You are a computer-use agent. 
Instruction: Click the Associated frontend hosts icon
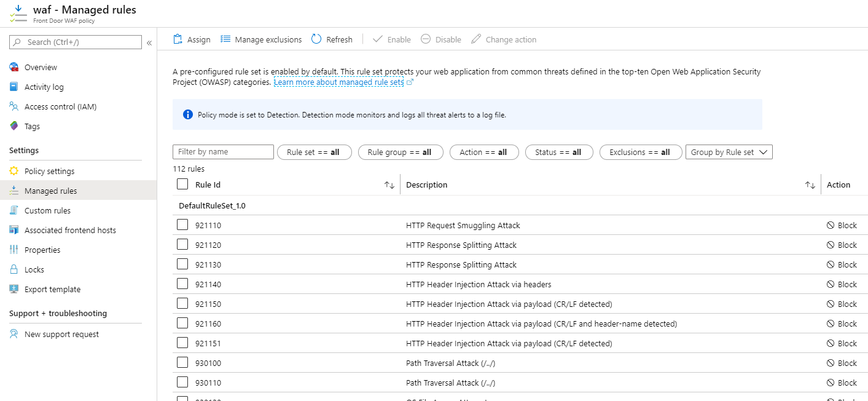pos(14,230)
